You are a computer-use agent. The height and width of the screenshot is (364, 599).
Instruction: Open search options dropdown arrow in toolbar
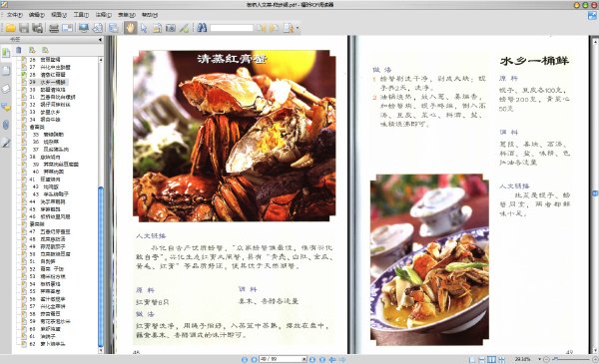tap(298, 28)
